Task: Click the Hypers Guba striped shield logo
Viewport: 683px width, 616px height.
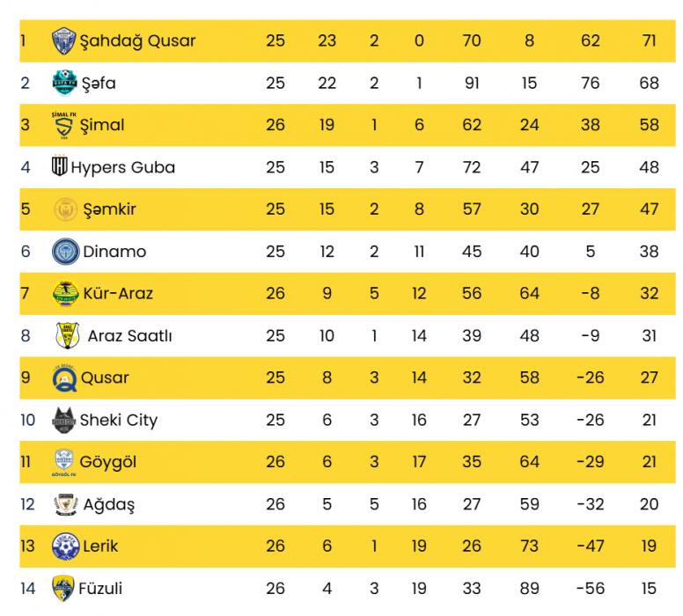Action: point(59,166)
